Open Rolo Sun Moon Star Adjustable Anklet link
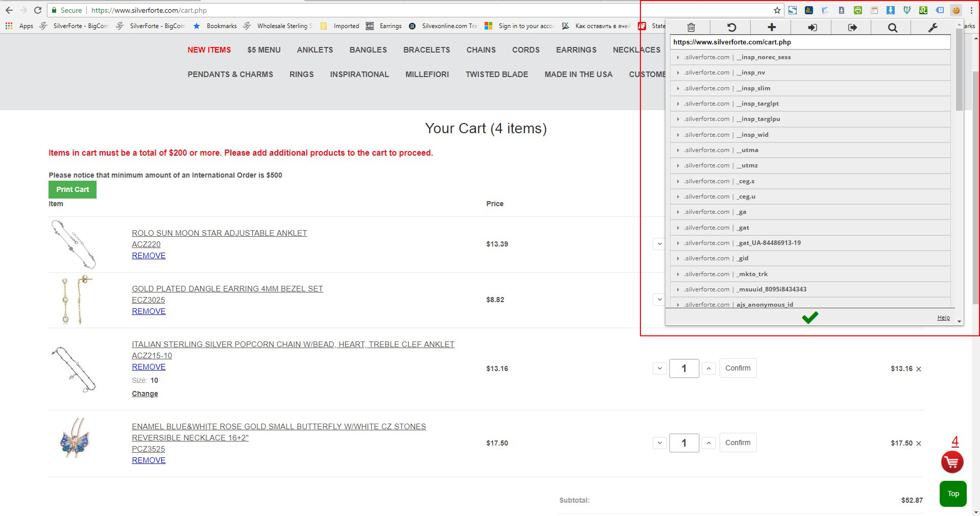The height and width of the screenshot is (516, 980). coord(220,233)
